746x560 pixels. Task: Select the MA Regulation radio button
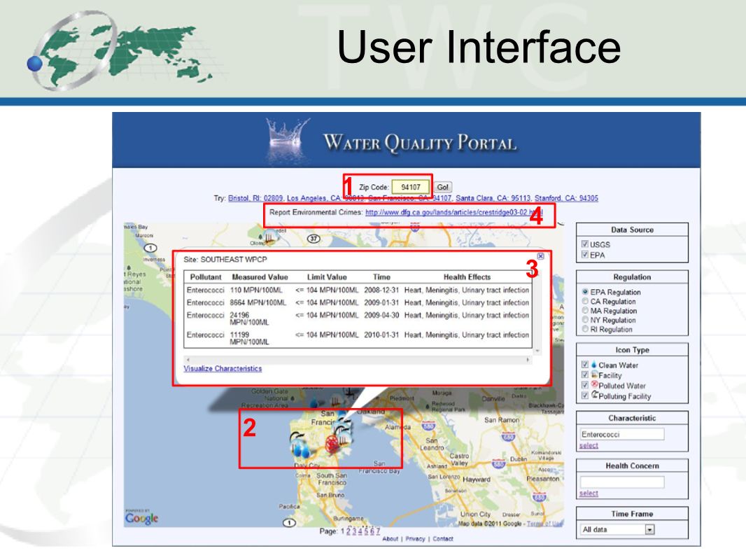[x=585, y=310]
